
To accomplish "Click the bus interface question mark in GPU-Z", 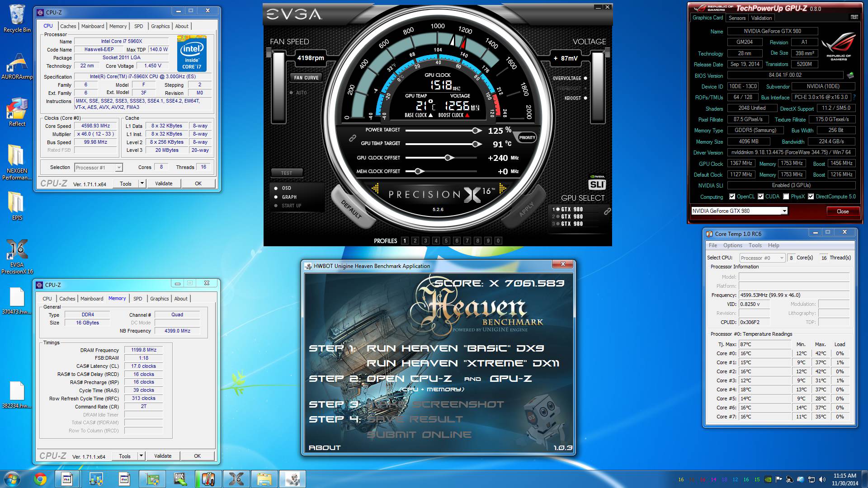I will tap(854, 97).
